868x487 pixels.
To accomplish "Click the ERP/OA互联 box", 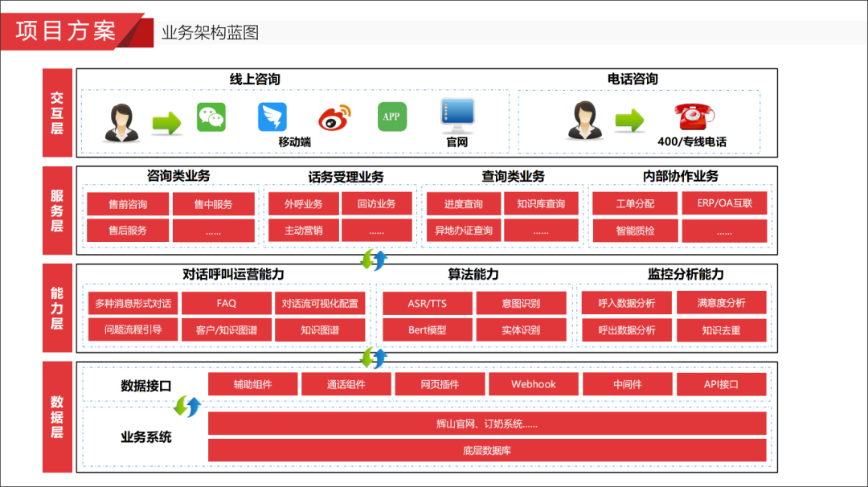I will (725, 203).
